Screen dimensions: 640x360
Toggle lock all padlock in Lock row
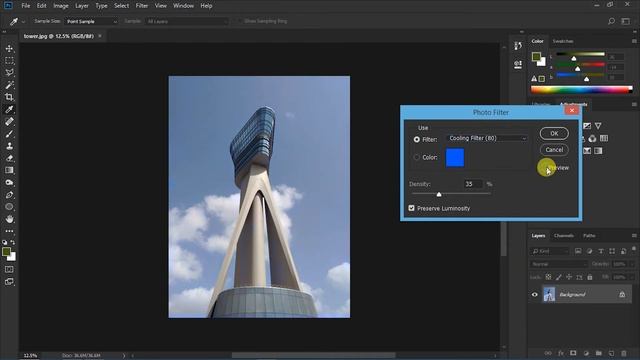(590, 277)
